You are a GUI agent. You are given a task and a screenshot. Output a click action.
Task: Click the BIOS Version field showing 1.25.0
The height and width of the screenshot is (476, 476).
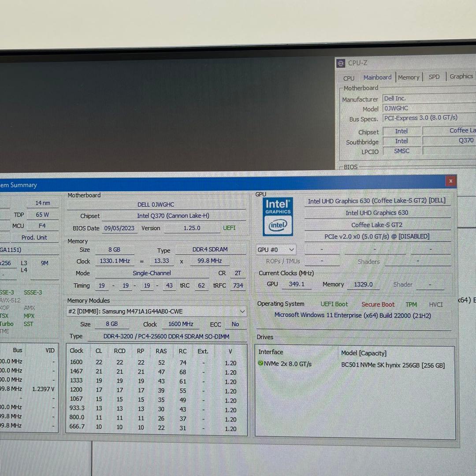coord(193,228)
